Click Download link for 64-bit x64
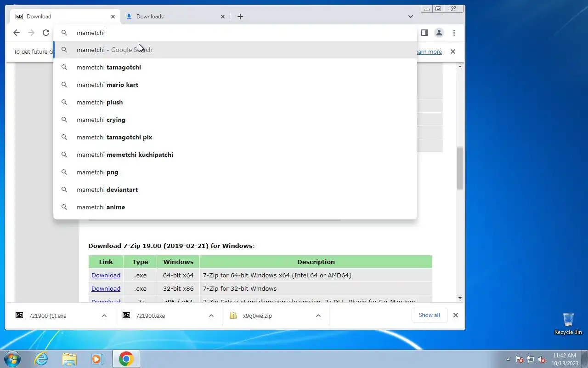The width and height of the screenshot is (588, 368). pyautogui.click(x=106, y=275)
